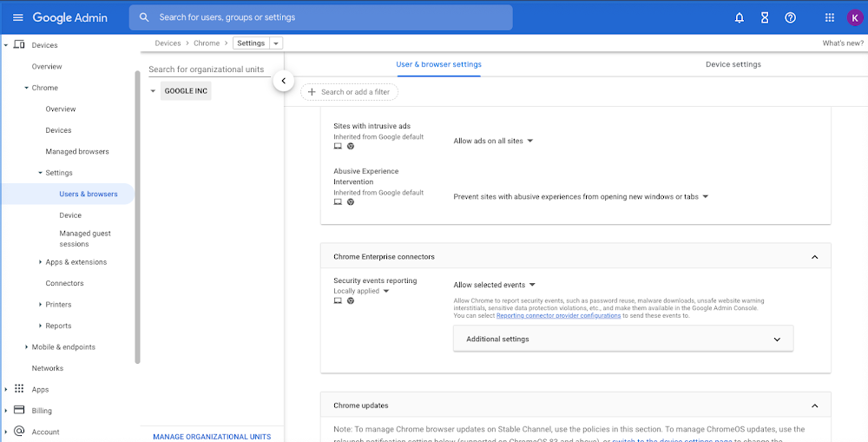
Task: Click laptop icon under Abusive Experience Intervention
Action: (338, 202)
